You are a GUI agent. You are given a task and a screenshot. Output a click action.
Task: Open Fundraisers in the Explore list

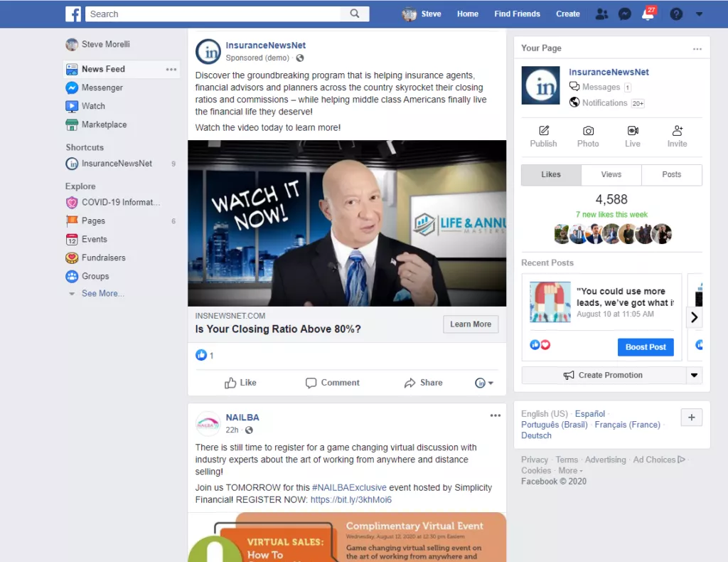pyautogui.click(x=103, y=258)
